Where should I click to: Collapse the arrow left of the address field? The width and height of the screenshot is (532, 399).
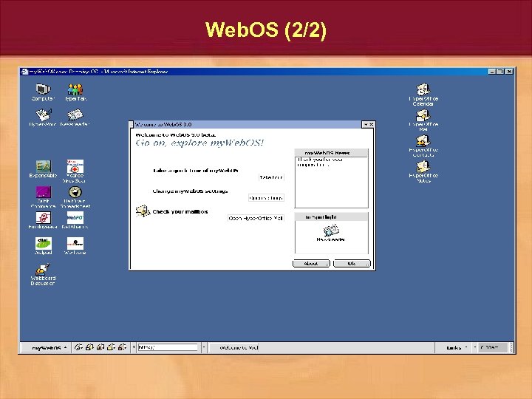134,347
